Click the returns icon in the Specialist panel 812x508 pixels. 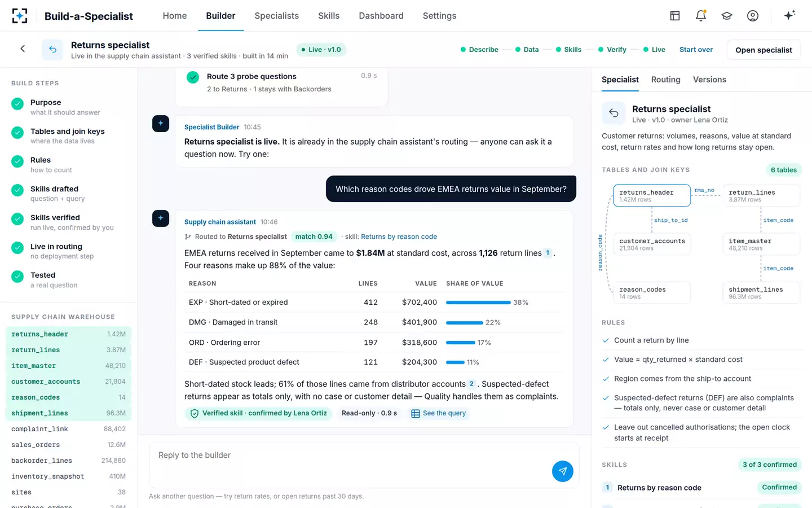[x=614, y=113]
